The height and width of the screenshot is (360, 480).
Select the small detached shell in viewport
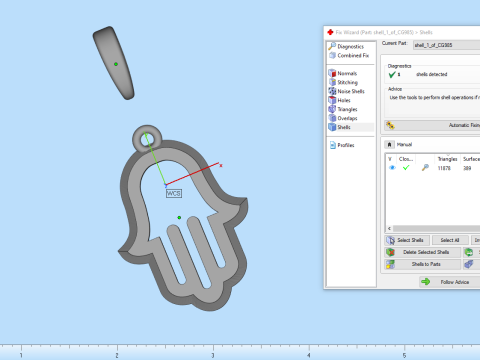[113, 63]
